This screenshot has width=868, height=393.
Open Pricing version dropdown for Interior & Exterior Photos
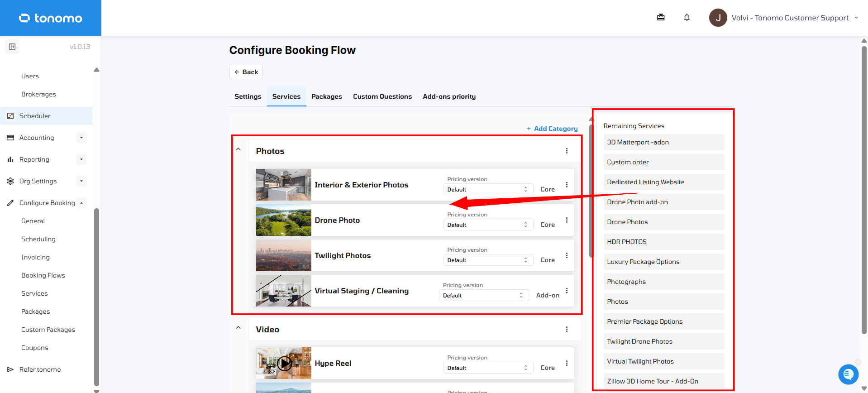point(488,189)
